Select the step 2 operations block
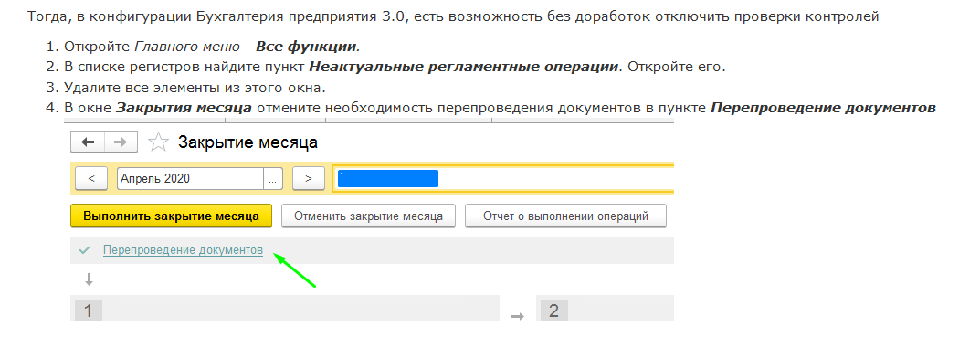 click(605, 309)
